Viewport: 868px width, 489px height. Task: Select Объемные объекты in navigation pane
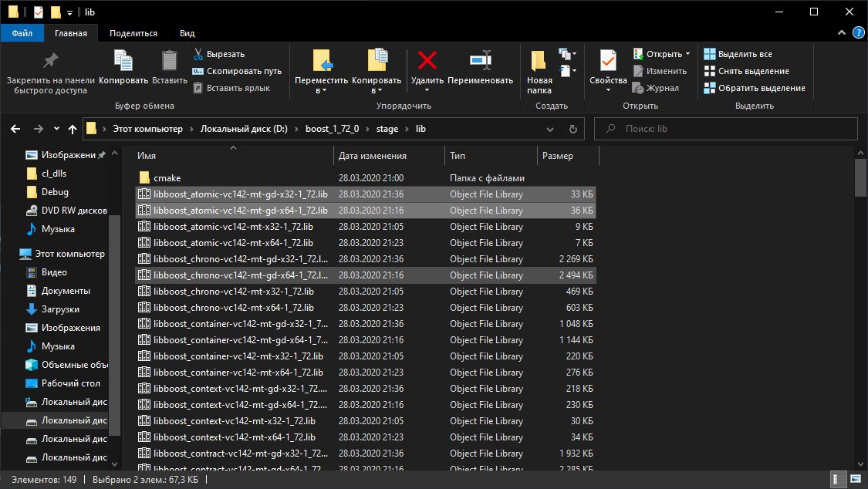[66, 365]
